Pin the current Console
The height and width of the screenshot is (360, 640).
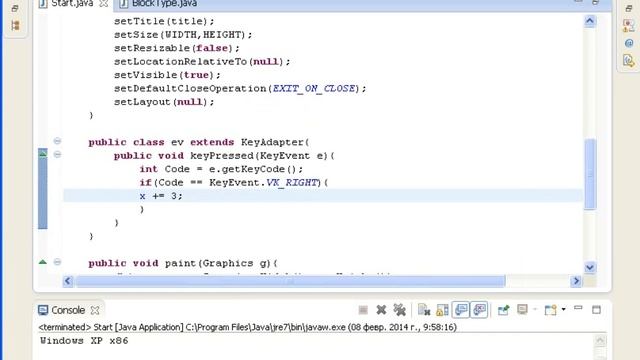click(x=503, y=310)
